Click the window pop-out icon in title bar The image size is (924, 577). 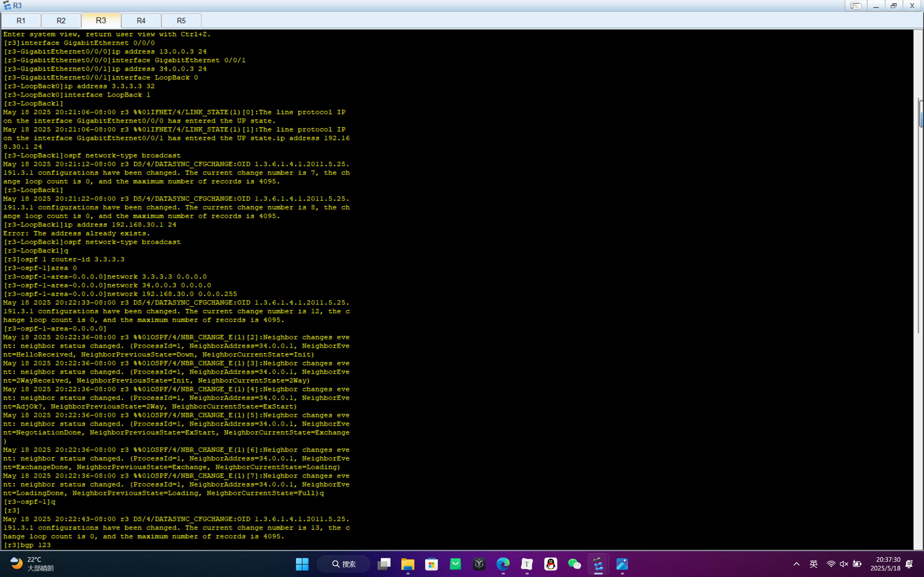click(x=856, y=6)
